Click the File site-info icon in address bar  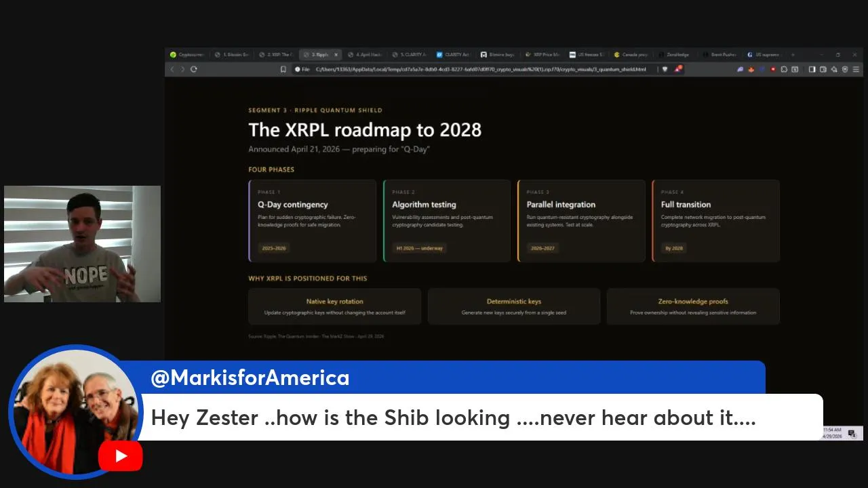[x=302, y=69]
